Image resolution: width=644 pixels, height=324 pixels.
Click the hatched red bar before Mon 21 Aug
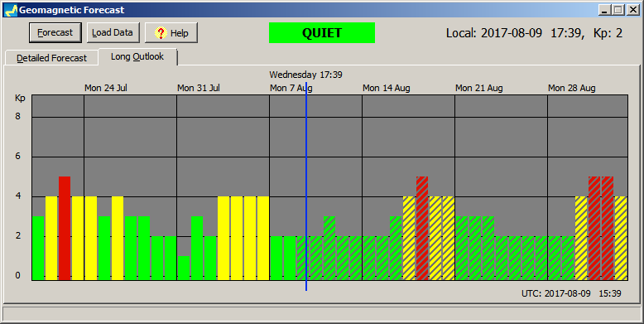tap(422, 229)
